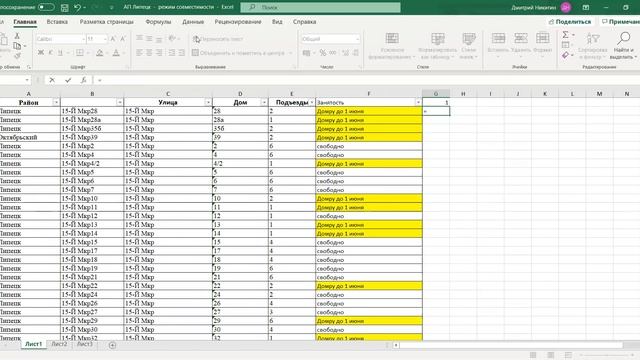Click the Sort and Filter icon
Screen dimensions: 640x360
593,39
